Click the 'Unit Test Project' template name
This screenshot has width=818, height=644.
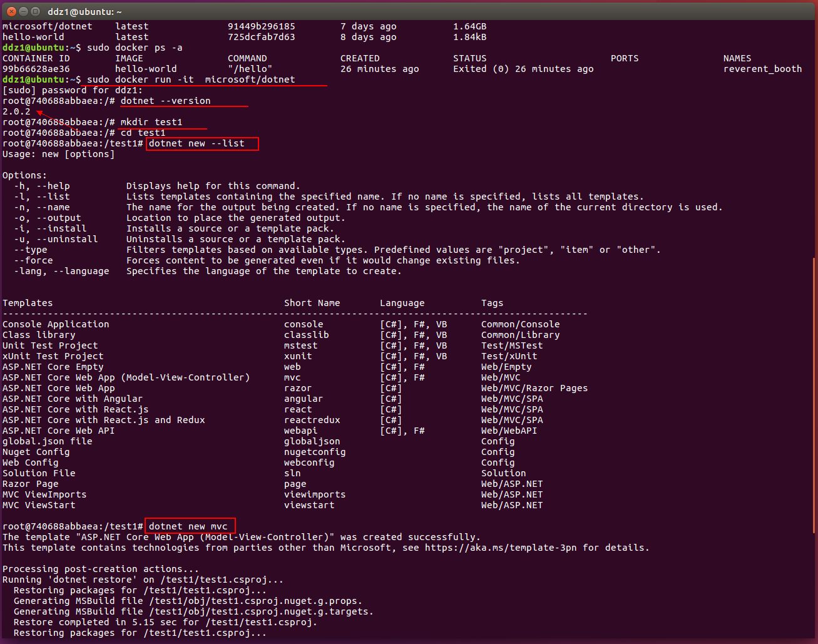pos(50,345)
